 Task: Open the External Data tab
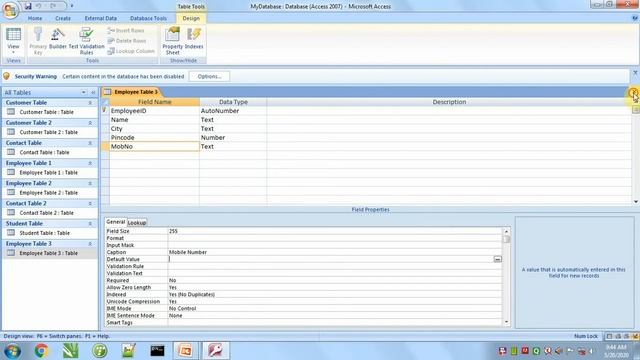pos(100,18)
